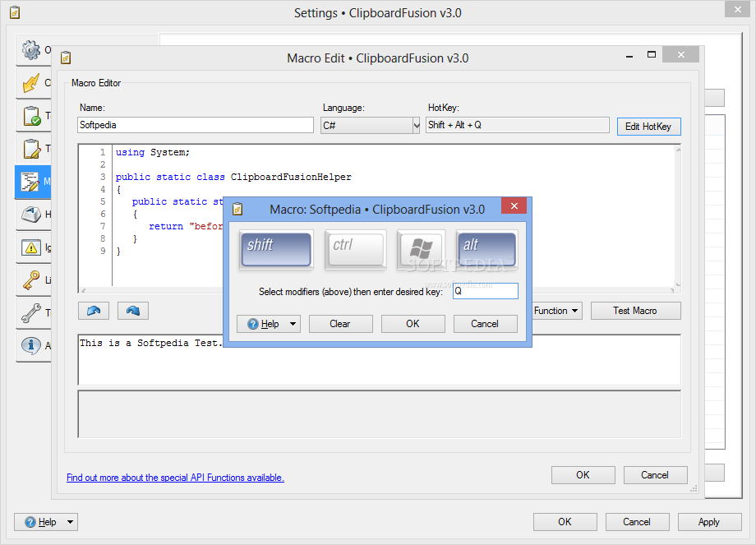Maximize the Macro Edit window

tap(652, 55)
